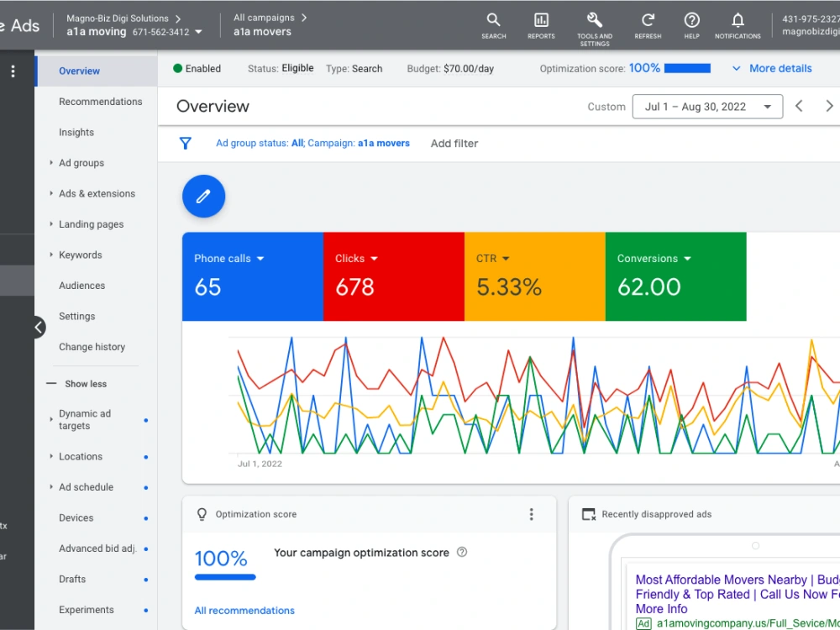Open the Reports icon in the top bar
840x630 pixels.
(541, 26)
